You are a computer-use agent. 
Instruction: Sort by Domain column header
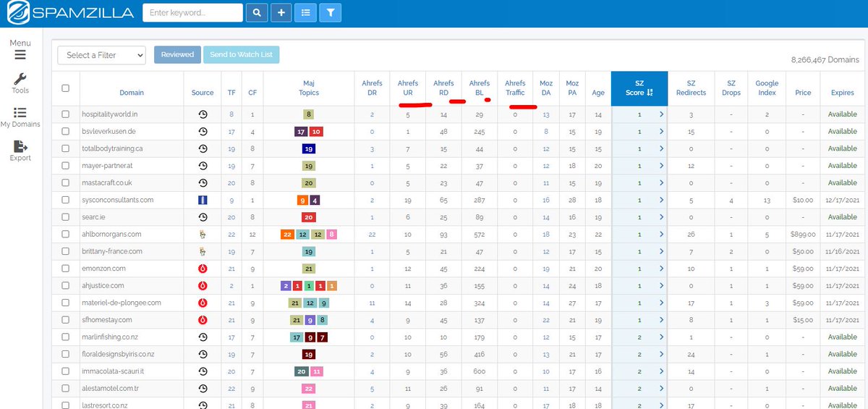point(132,93)
